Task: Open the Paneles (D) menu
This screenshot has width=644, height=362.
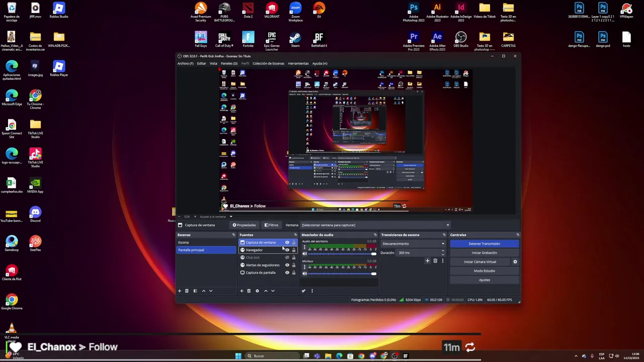Action: click(229, 63)
